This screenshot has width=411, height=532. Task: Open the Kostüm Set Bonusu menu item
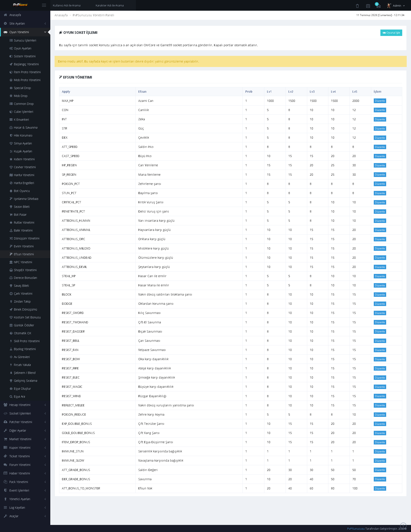25,317
